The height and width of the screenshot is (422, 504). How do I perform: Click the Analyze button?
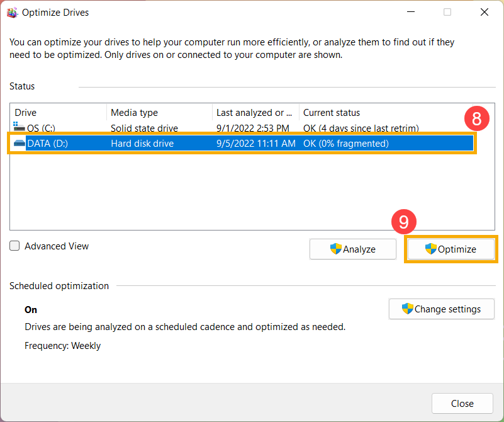(352, 249)
